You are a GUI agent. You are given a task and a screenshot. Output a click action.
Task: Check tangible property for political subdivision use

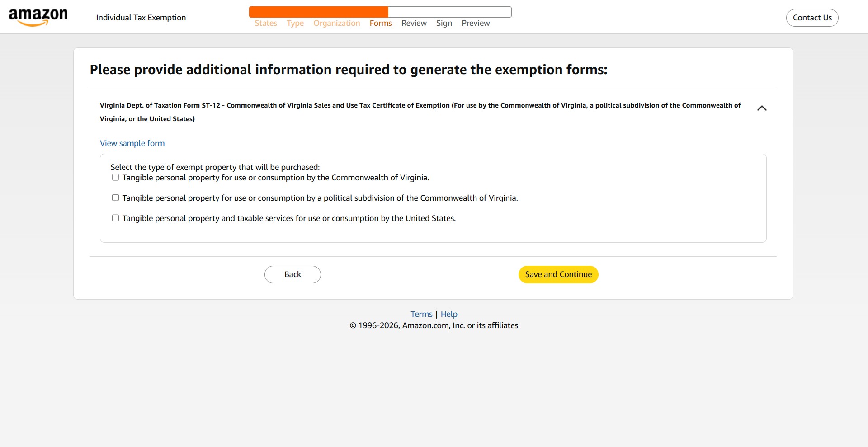pos(115,197)
